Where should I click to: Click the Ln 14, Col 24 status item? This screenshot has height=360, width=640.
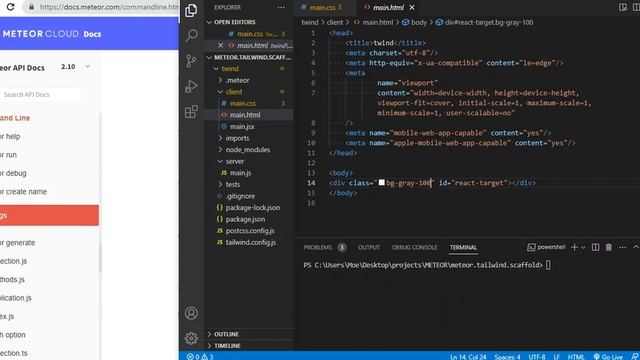468,356
